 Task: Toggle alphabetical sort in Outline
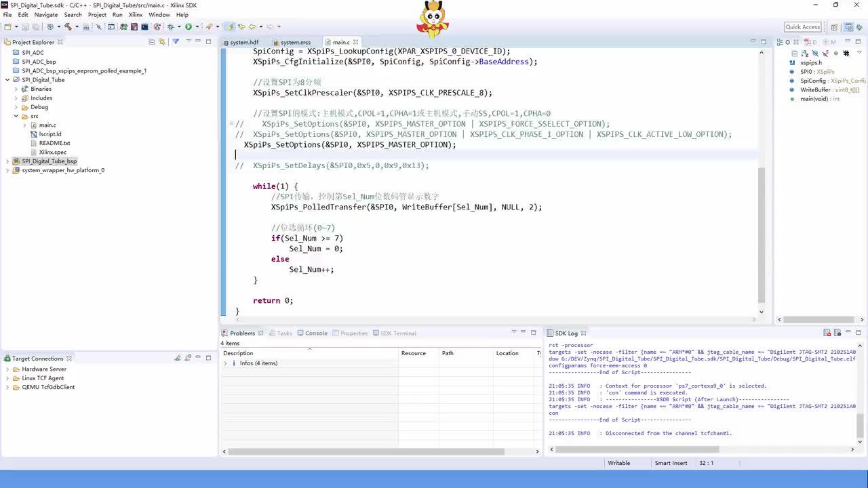point(805,54)
